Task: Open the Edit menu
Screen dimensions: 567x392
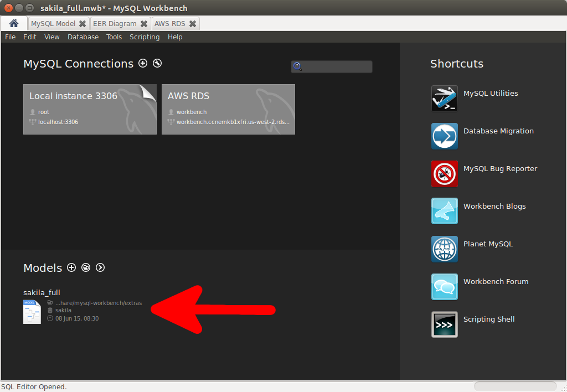Action: 30,37
